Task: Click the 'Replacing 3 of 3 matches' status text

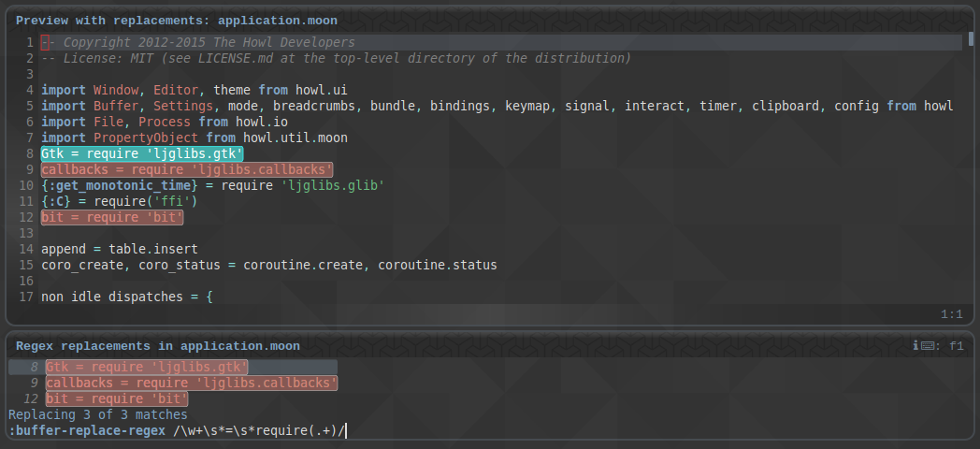Action: coord(97,414)
